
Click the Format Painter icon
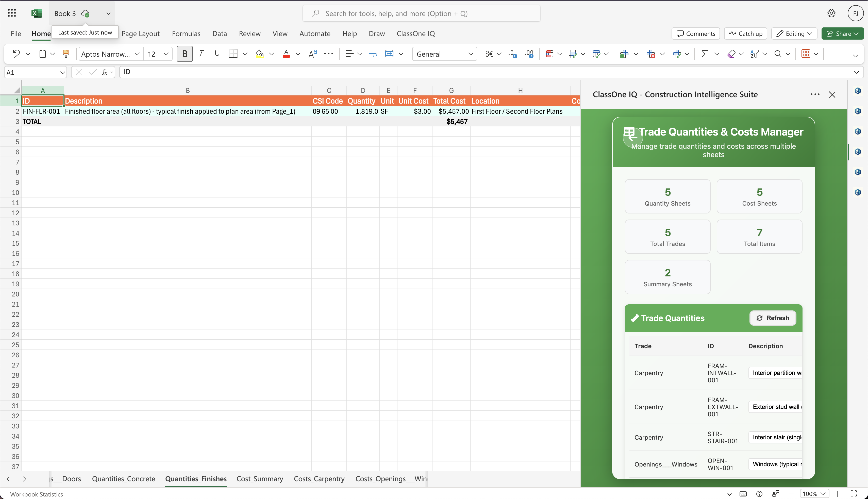[66, 54]
